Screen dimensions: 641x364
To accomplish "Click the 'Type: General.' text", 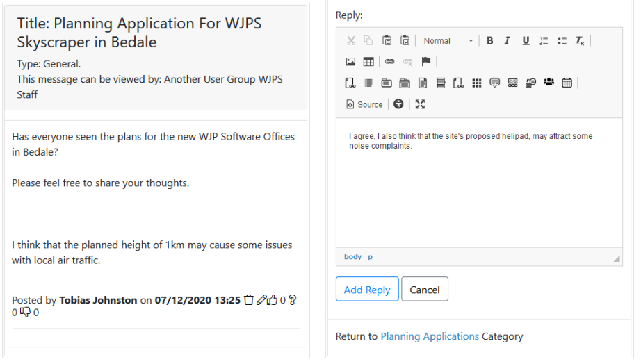I will click(49, 64).
